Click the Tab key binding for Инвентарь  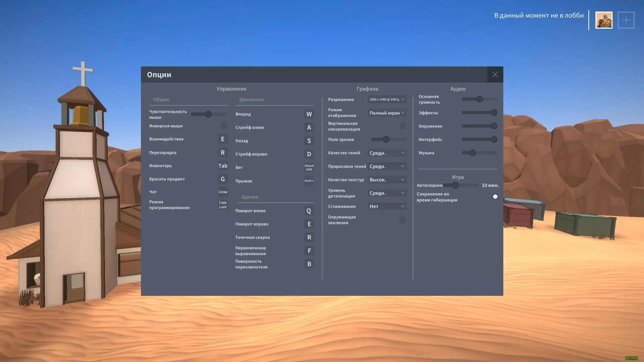223,166
